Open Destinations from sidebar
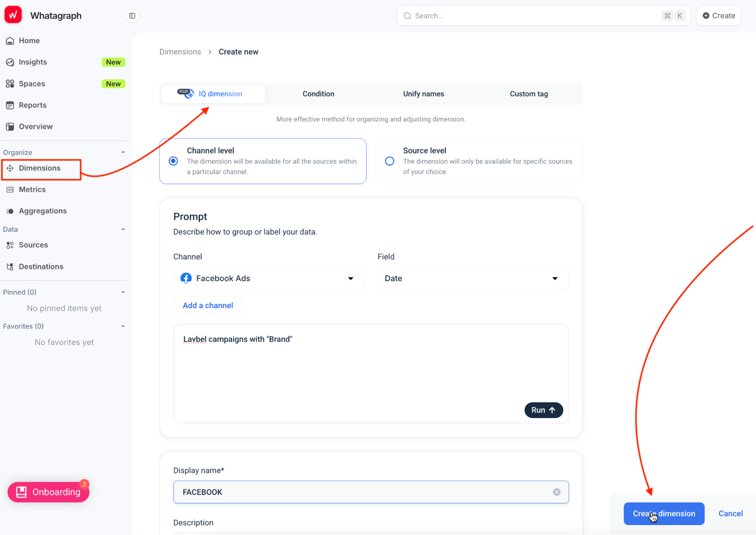Image resolution: width=756 pixels, height=535 pixels. click(x=41, y=267)
